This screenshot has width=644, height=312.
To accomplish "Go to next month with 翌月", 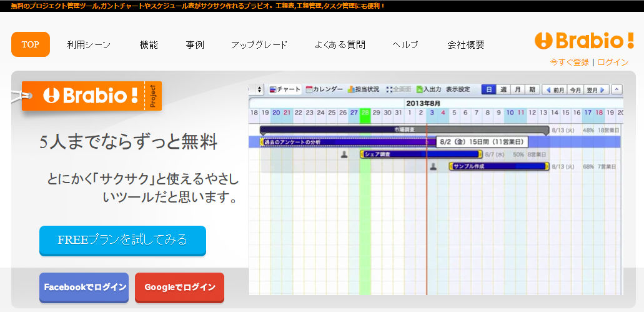I will click(x=595, y=89).
